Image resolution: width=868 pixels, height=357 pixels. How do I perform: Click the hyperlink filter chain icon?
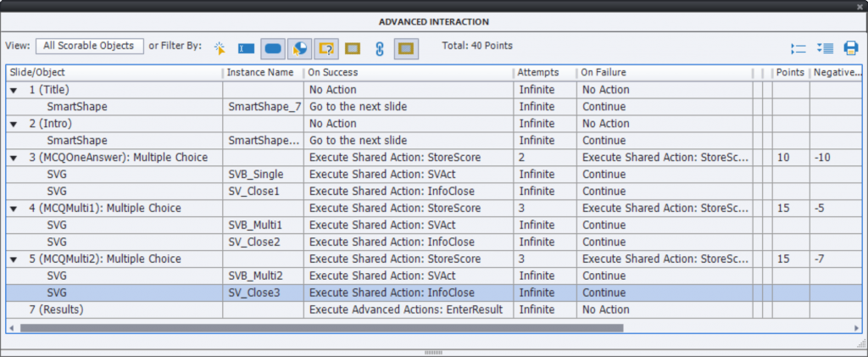(380, 47)
